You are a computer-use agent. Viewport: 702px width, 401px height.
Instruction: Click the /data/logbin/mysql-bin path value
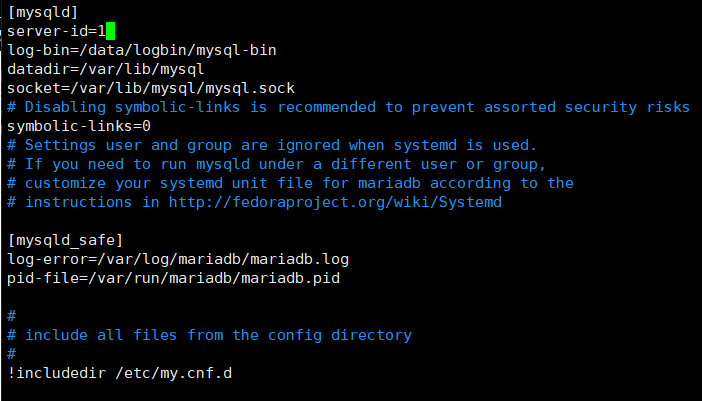[x=176, y=50]
